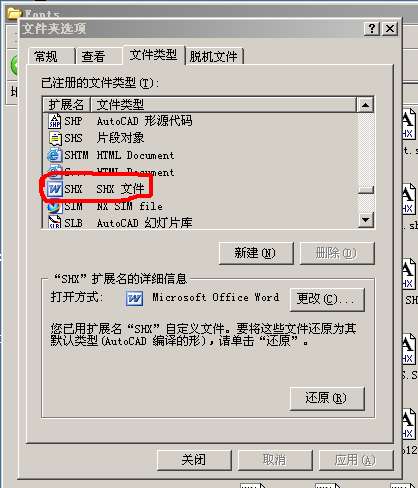This screenshot has height=488, width=418.
Task: Click the list scroll down arrow
Action: (365, 220)
